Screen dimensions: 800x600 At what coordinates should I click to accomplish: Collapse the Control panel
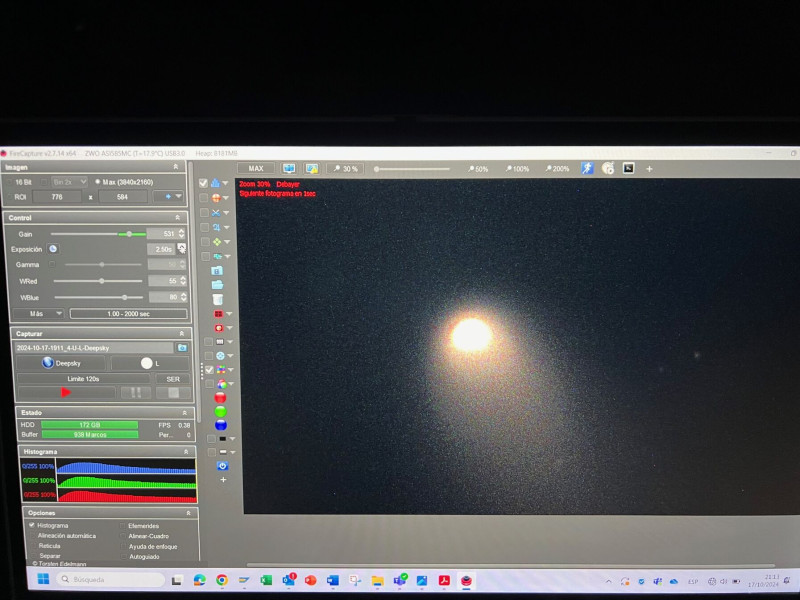pyautogui.click(x=178, y=217)
